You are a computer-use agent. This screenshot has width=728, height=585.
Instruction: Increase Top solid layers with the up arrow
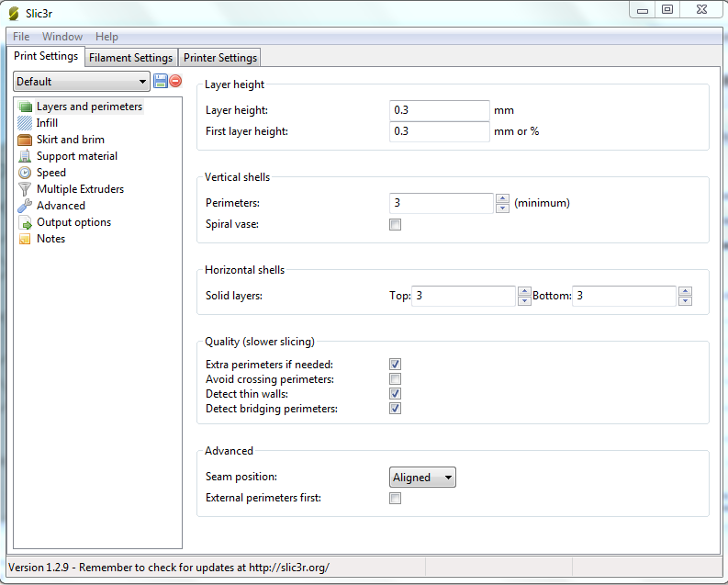[x=524, y=291]
